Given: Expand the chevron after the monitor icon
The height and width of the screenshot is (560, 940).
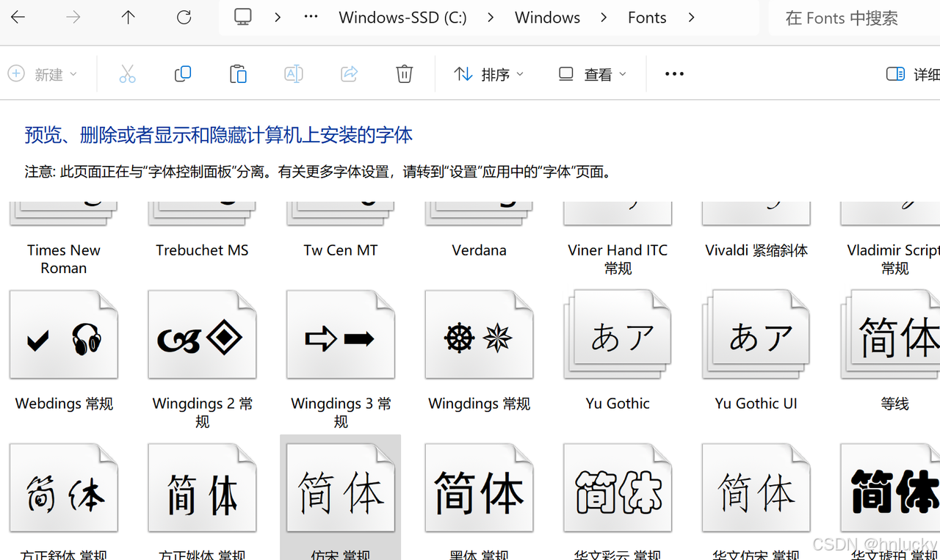Looking at the screenshot, I should 278,17.
